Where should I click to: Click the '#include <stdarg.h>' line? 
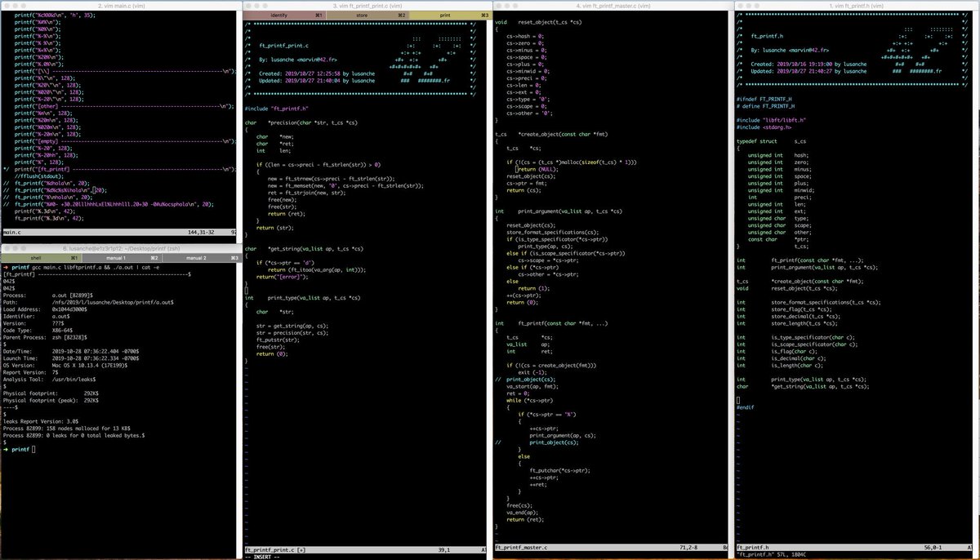click(x=764, y=127)
